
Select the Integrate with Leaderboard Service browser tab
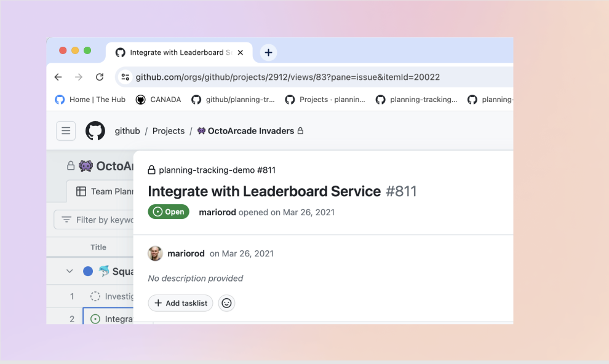175,52
